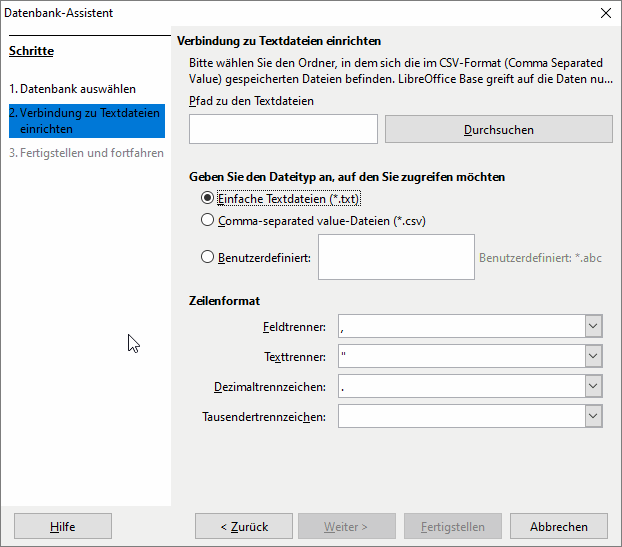Cancel the wizard with Abbrechen

(x=559, y=526)
